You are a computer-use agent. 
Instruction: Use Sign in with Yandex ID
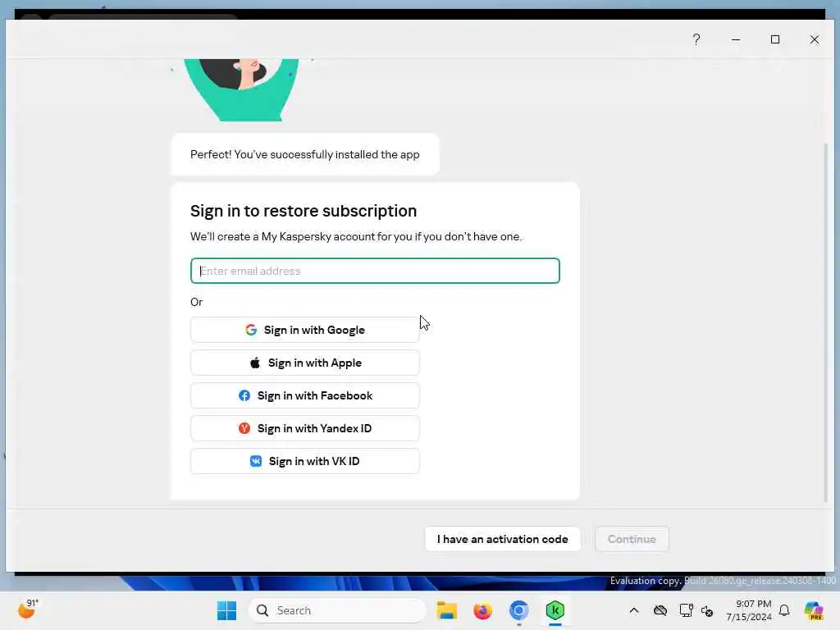pos(305,428)
